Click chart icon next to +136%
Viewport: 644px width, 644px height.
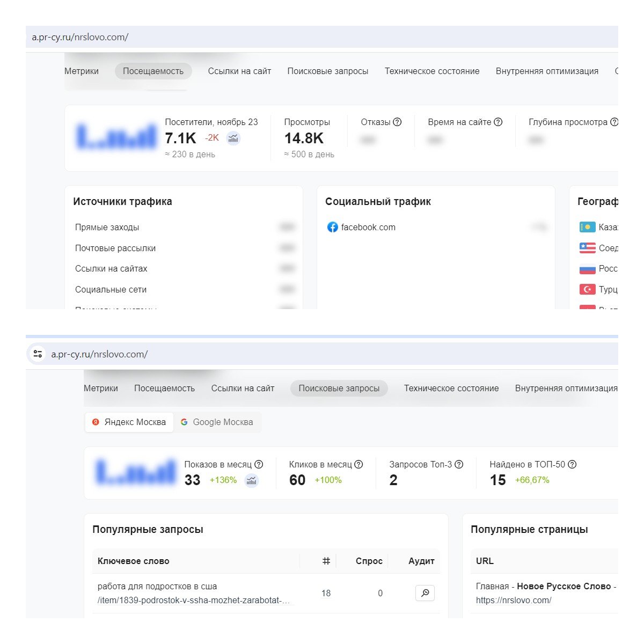251,480
